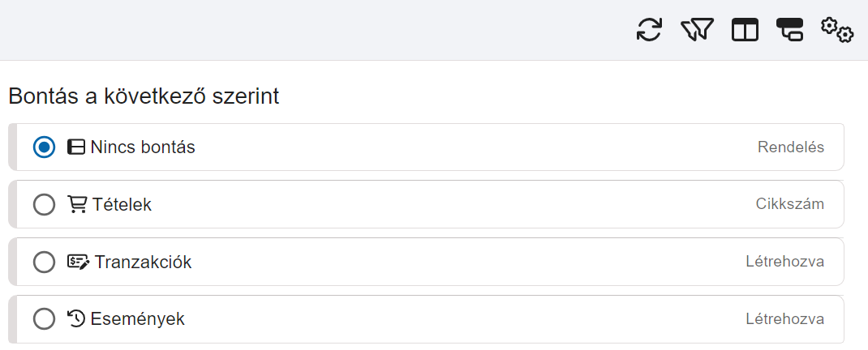Image resolution: width=868 pixels, height=350 pixels.
Task: Click the Nincs bontás table icon
Action: tap(75, 147)
